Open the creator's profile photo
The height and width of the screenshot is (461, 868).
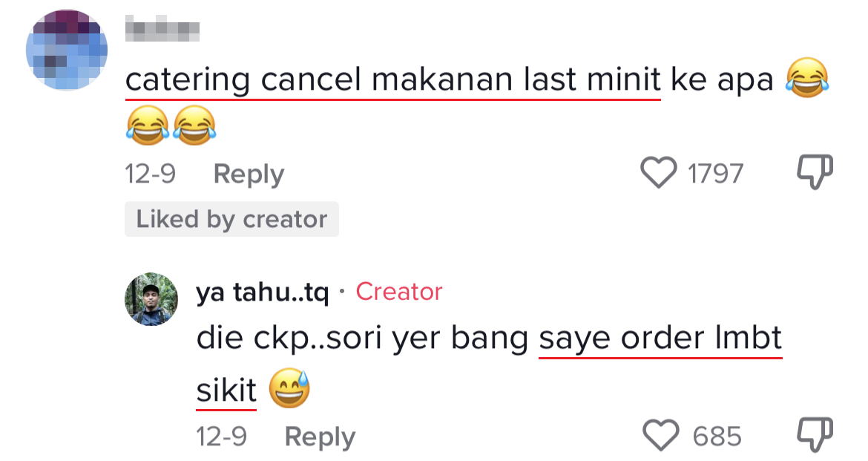tap(151, 299)
